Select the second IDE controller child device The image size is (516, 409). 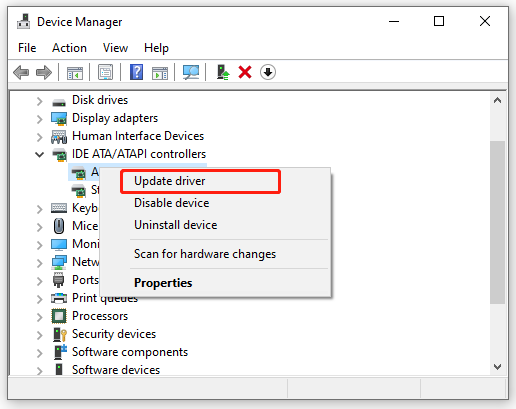click(x=85, y=190)
